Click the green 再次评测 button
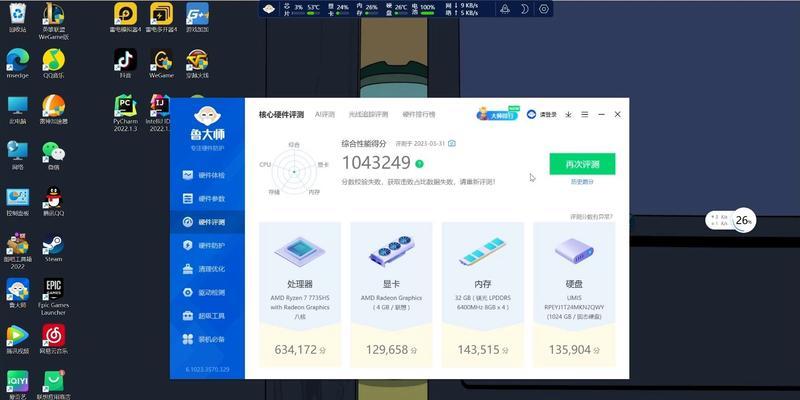The image size is (800, 400). pyautogui.click(x=582, y=164)
